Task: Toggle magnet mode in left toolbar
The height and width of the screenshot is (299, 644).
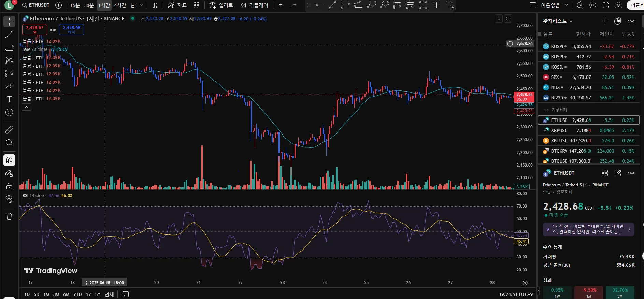Action: (9, 160)
